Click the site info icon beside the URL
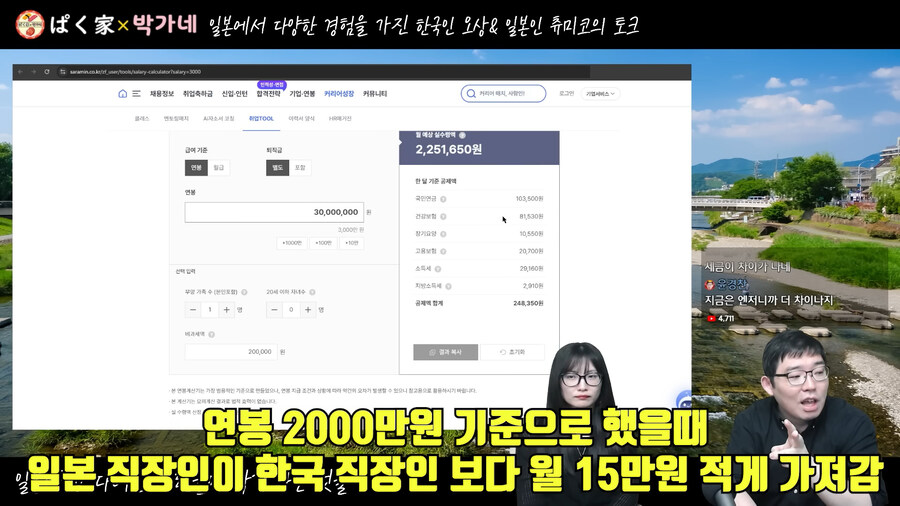This screenshot has width=900, height=506. (63, 72)
